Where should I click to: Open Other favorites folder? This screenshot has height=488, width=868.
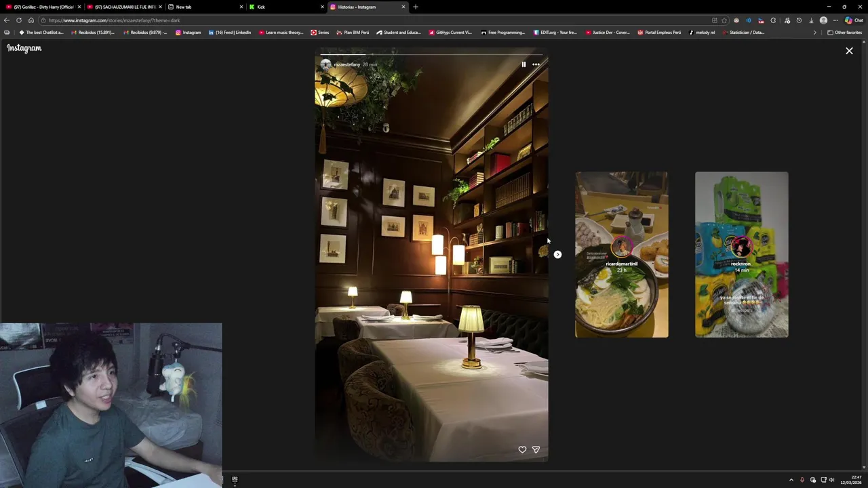844,33
